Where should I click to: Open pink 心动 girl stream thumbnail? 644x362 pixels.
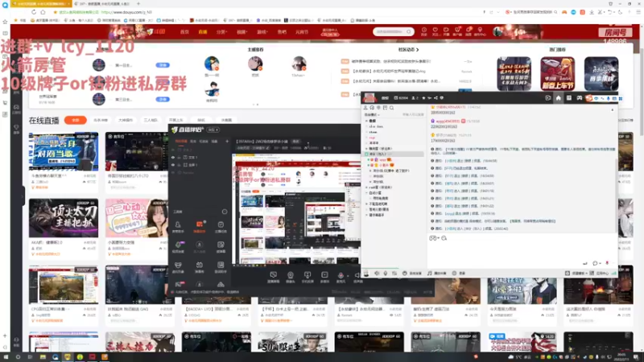coord(137,218)
